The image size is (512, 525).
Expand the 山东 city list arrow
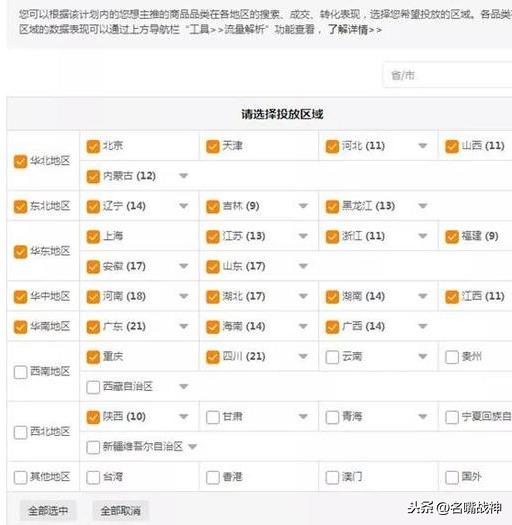303,266
